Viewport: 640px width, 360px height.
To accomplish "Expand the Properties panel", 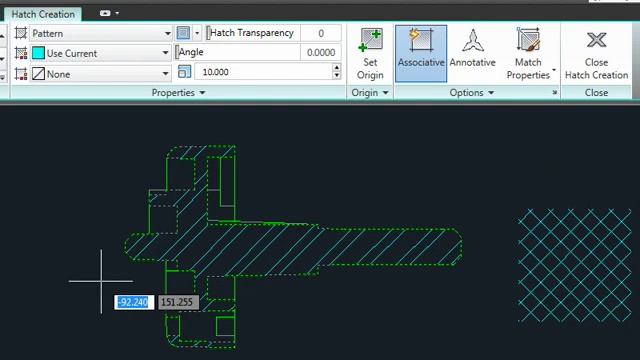I will [178, 93].
